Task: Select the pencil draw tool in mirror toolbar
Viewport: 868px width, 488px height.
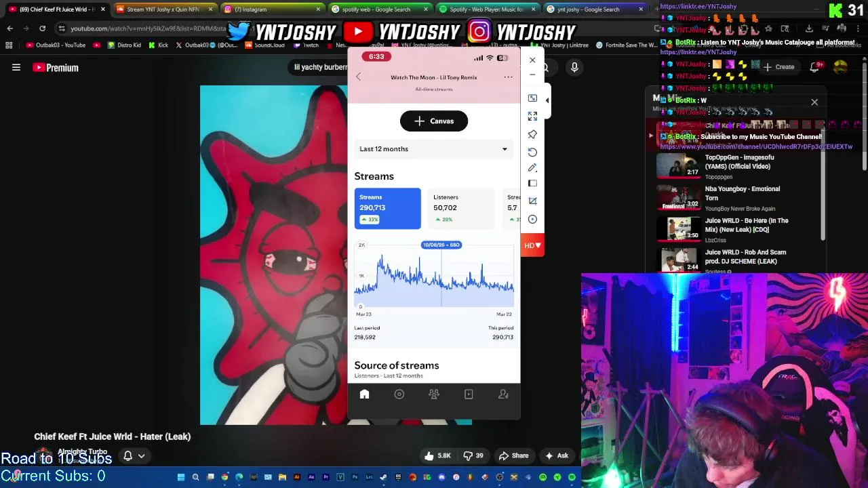Action: pos(532,167)
